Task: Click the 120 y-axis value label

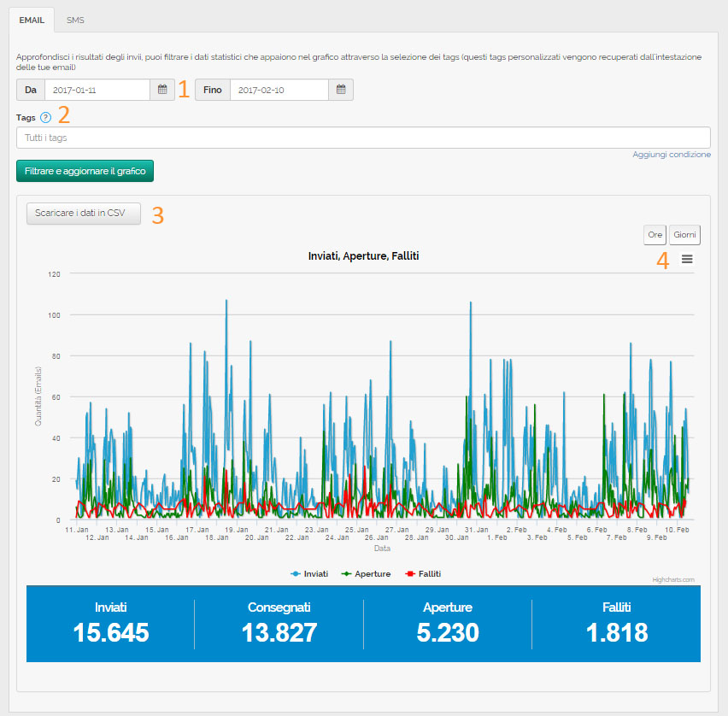Action: click(x=54, y=274)
